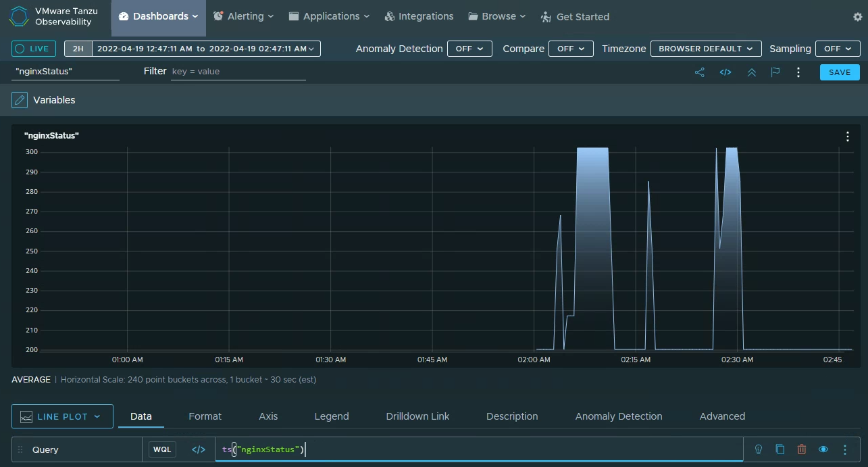The height and width of the screenshot is (467, 868).
Task: Click the 01:00 AM axis label
Action: (127, 360)
